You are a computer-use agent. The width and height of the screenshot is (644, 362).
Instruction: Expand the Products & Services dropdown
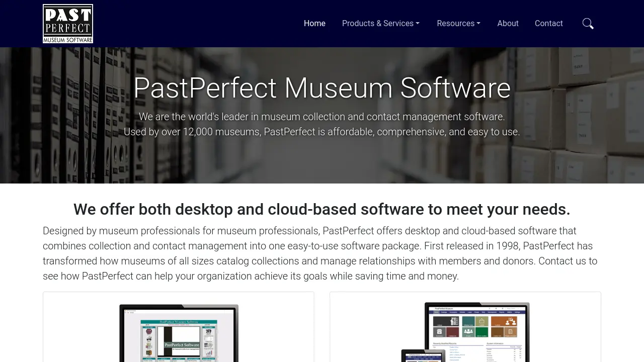[x=381, y=24]
